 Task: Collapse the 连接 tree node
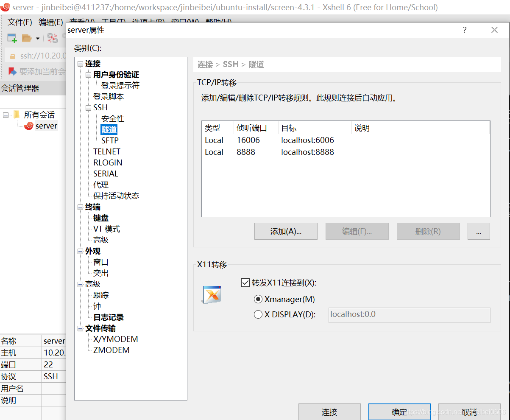81,64
